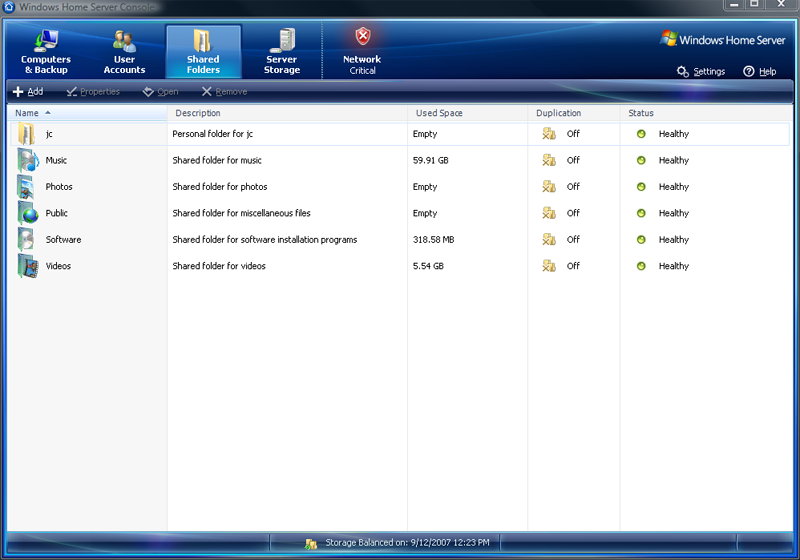Click the '59.91 GB' used space value
This screenshot has width=800, height=560.
point(431,161)
